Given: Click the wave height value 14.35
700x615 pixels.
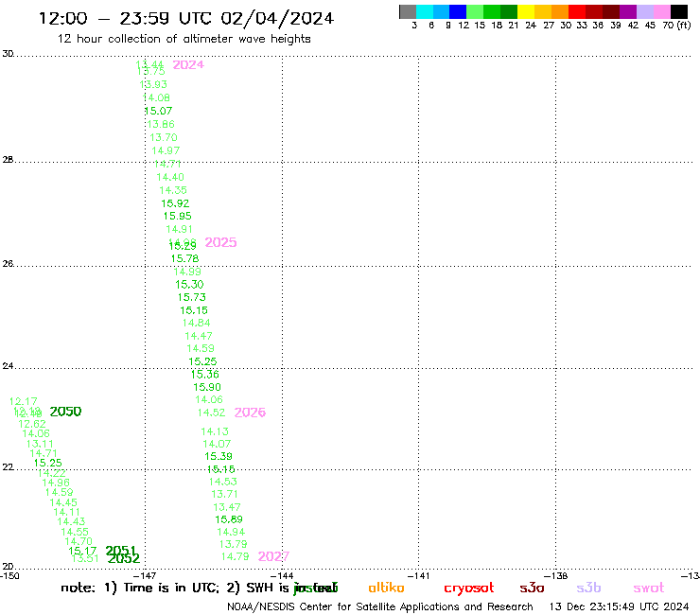Looking at the screenshot, I should coord(173,190).
